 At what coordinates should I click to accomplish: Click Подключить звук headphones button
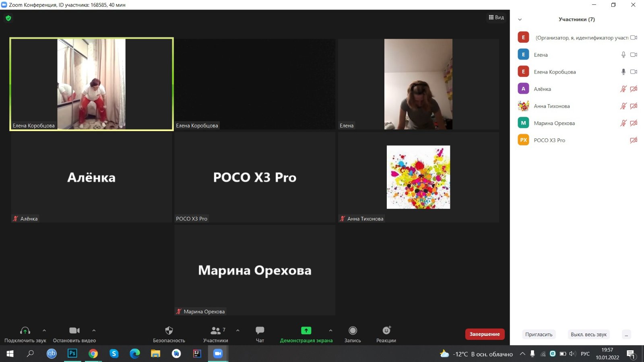(x=25, y=335)
